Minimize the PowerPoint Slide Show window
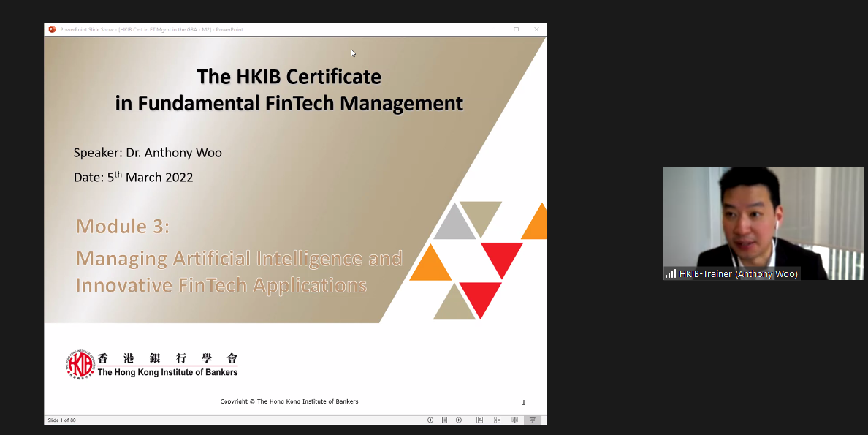The height and width of the screenshot is (435, 868). [x=496, y=29]
